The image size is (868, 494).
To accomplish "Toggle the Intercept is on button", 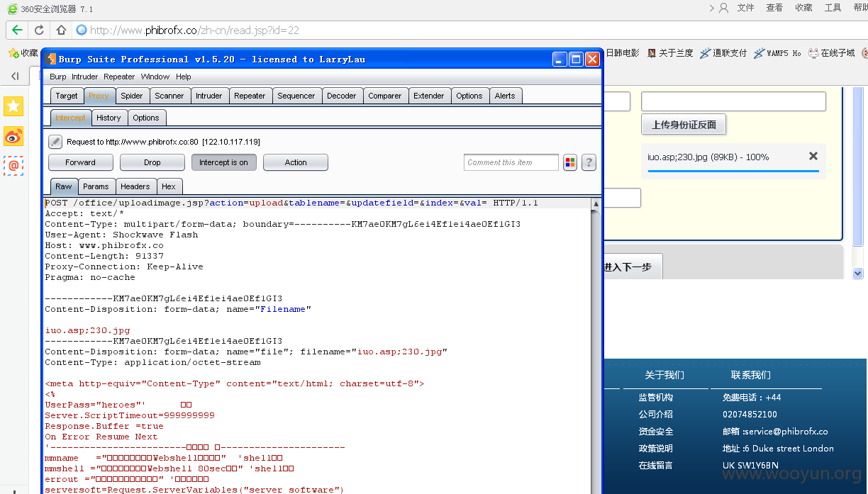I will pyautogui.click(x=223, y=162).
